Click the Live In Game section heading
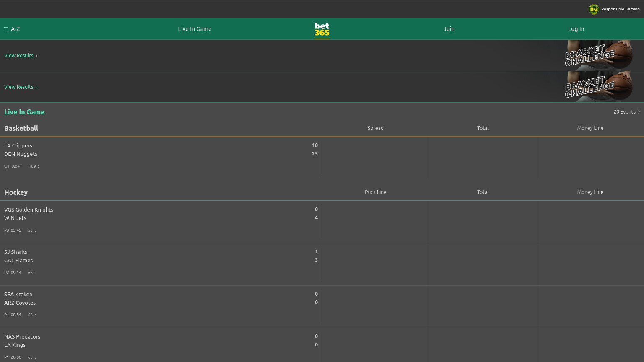 (24, 112)
